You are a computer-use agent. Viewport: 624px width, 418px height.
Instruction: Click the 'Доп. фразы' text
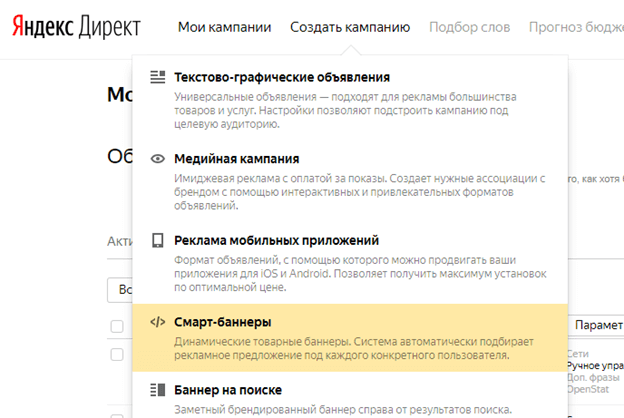point(593,377)
